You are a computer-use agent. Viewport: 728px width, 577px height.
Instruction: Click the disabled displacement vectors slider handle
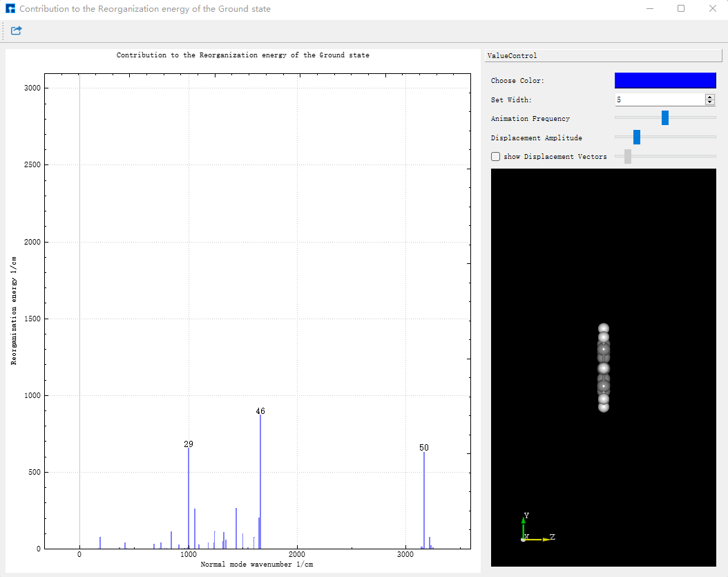(628, 156)
